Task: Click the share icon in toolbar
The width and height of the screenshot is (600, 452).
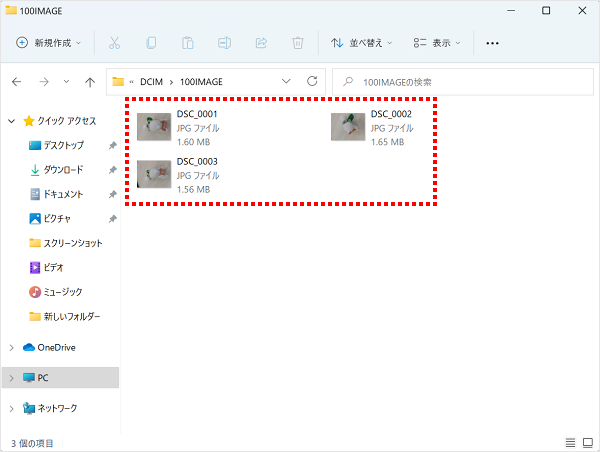Action: [261, 43]
